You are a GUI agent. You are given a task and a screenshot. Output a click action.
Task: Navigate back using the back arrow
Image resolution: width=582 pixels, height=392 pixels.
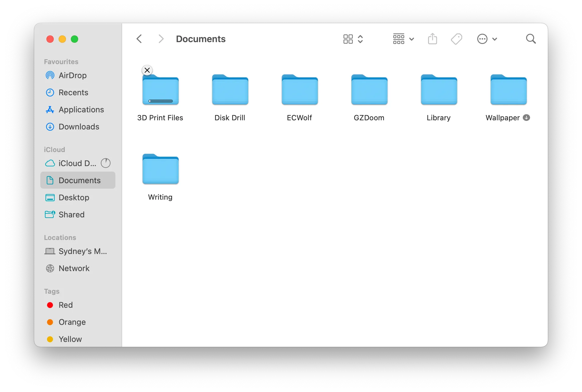[x=139, y=39]
